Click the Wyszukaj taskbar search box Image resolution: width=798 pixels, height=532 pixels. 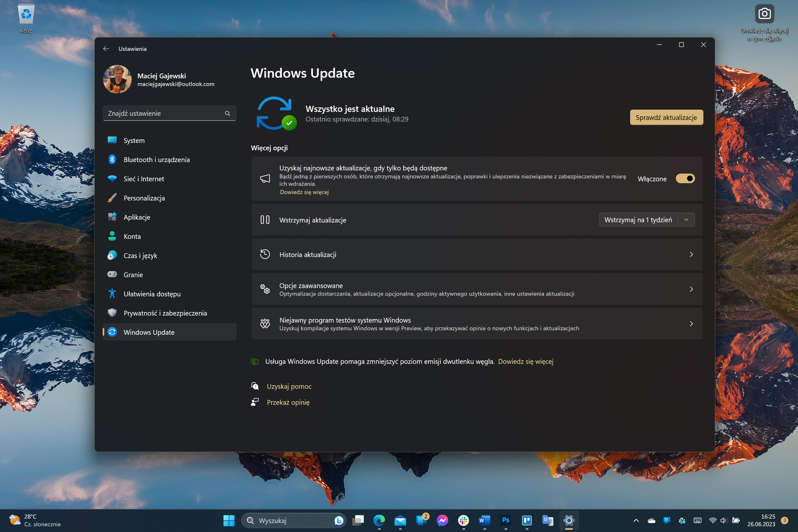coord(293,520)
